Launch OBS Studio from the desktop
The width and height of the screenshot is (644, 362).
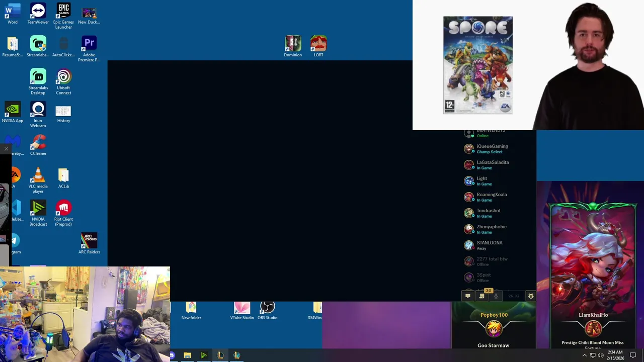tap(268, 311)
